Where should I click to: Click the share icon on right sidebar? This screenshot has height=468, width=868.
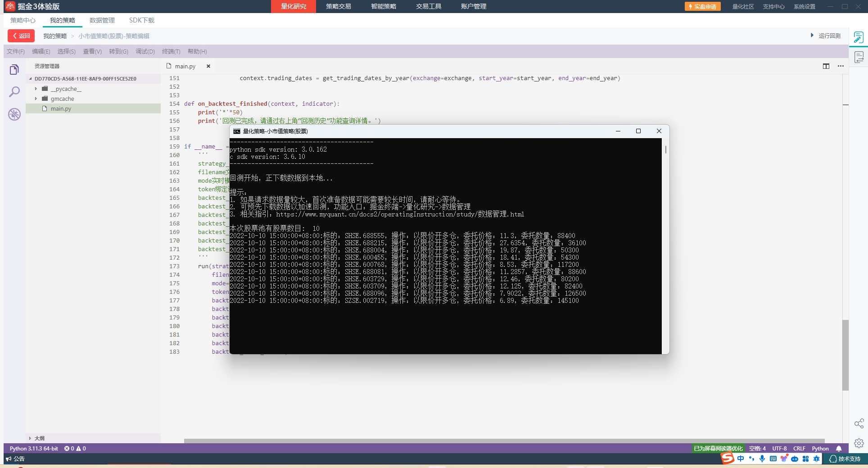point(859,423)
